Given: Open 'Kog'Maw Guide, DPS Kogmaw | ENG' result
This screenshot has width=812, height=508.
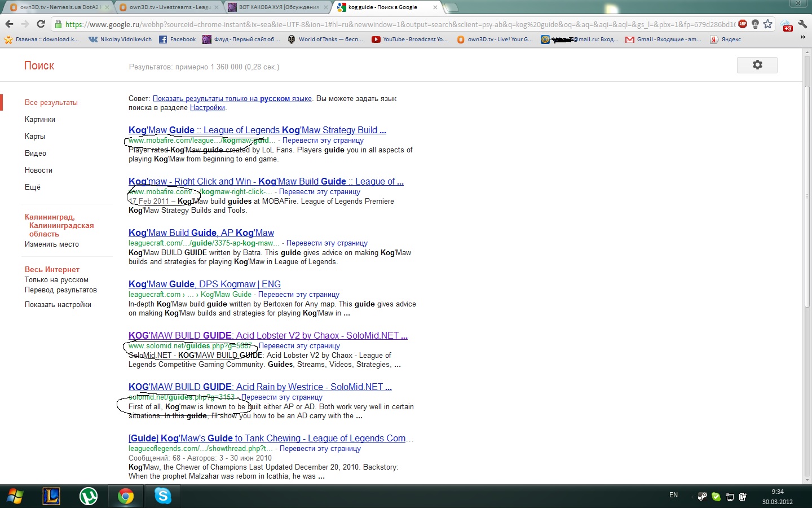Looking at the screenshot, I should point(204,284).
